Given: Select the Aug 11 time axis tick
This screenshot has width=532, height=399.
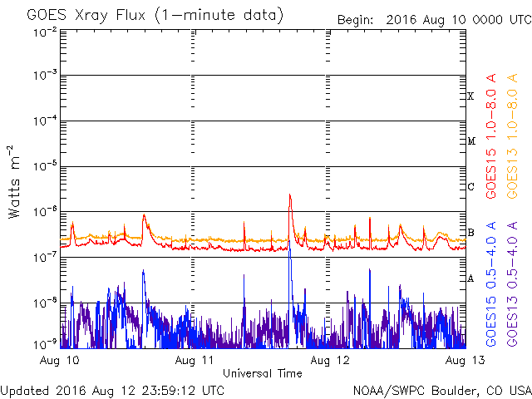Looking at the screenshot, I should [x=194, y=361].
